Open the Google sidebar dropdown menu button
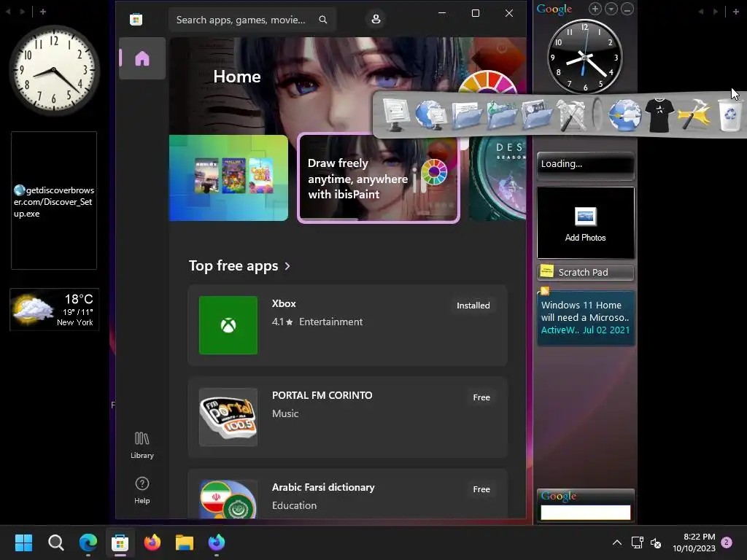The image size is (747, 560). pyautogui.click(x=611, y=9)
